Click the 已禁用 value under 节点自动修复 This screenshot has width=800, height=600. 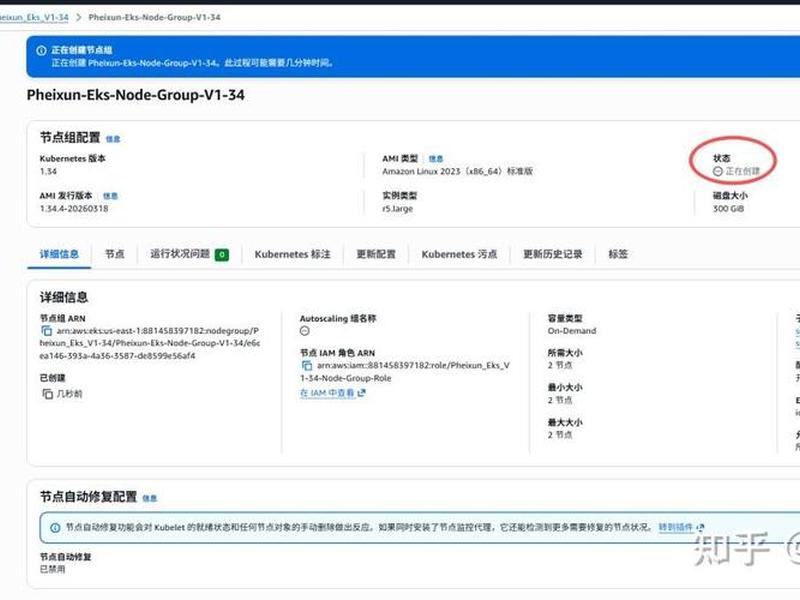[53, 569]
